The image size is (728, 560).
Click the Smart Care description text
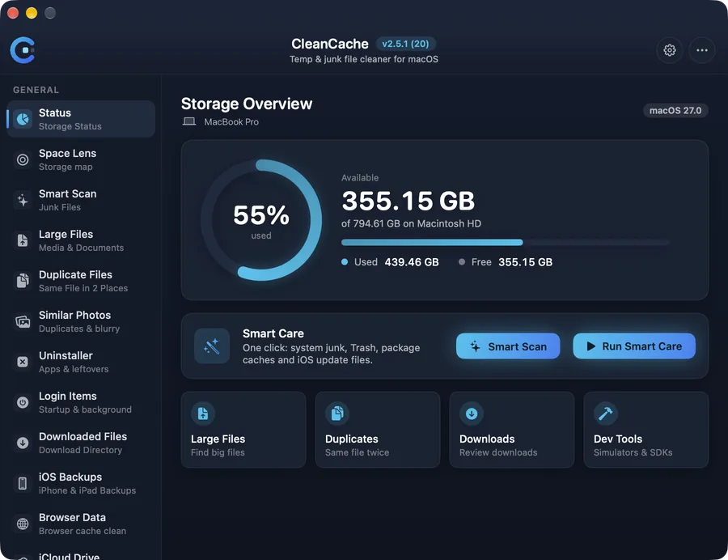pos(331,354)
